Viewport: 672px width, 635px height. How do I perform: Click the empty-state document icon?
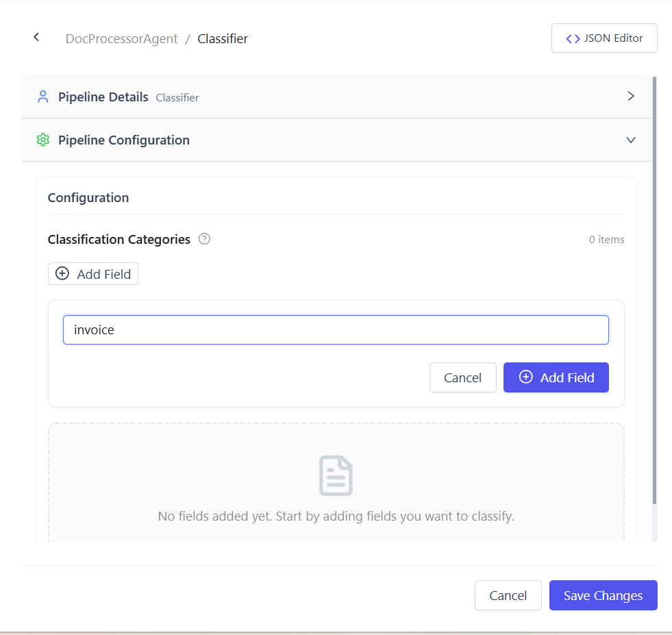336,475
